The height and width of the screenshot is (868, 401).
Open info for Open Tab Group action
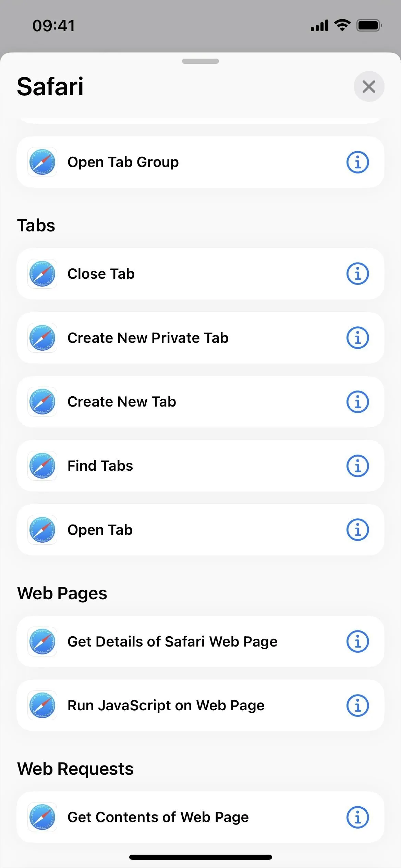pos(357,162)
